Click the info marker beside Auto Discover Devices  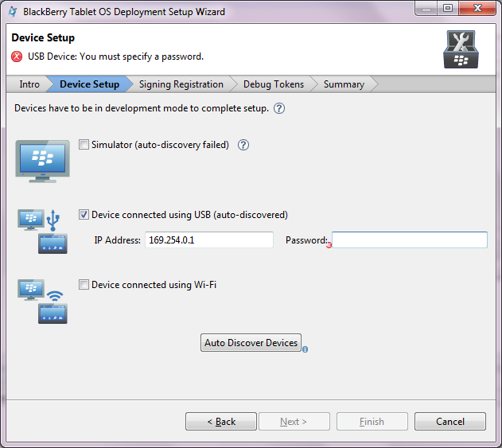point(305,349)
